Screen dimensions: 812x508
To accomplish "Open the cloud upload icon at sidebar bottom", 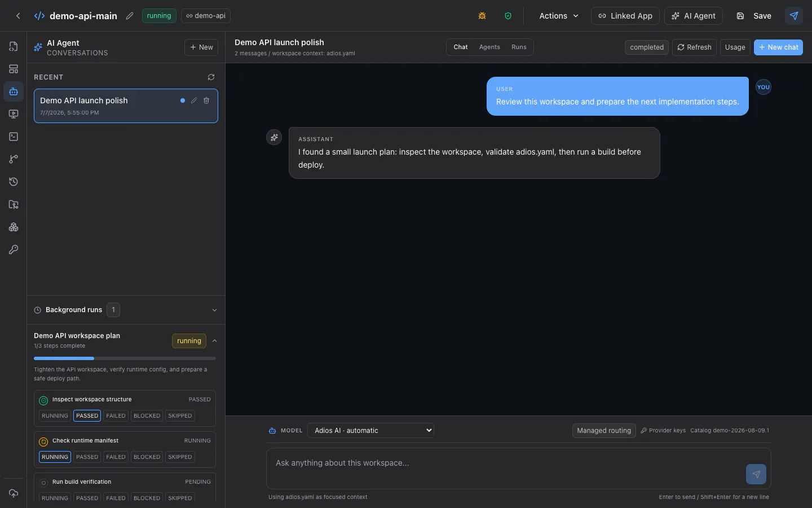I will point(14,493).
